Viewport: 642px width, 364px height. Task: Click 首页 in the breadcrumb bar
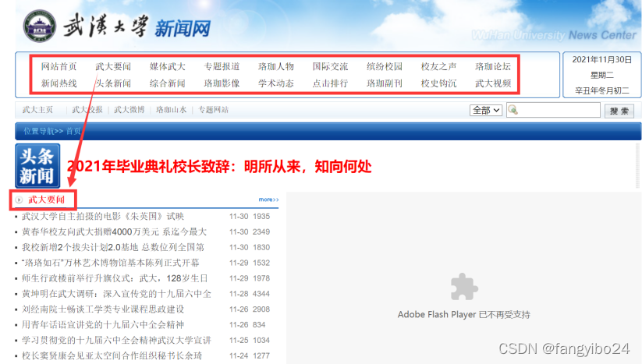tap(73, 131)
